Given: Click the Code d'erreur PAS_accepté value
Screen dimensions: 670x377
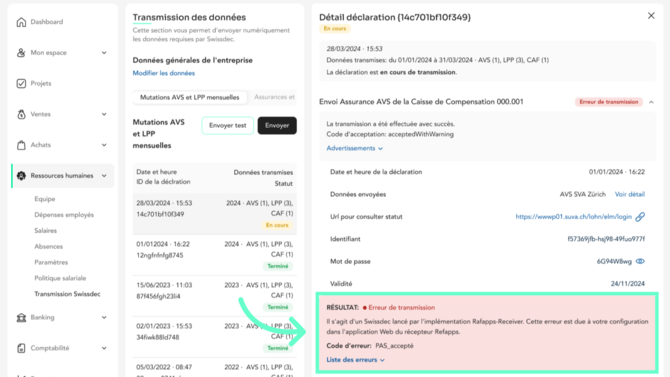Looking at the screenshot, I should 394,345.
